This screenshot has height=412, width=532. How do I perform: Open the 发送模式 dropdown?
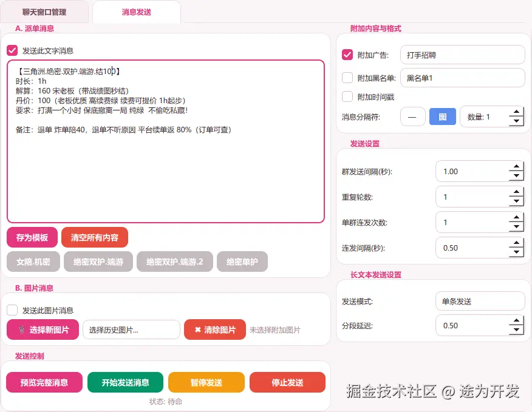480,301
